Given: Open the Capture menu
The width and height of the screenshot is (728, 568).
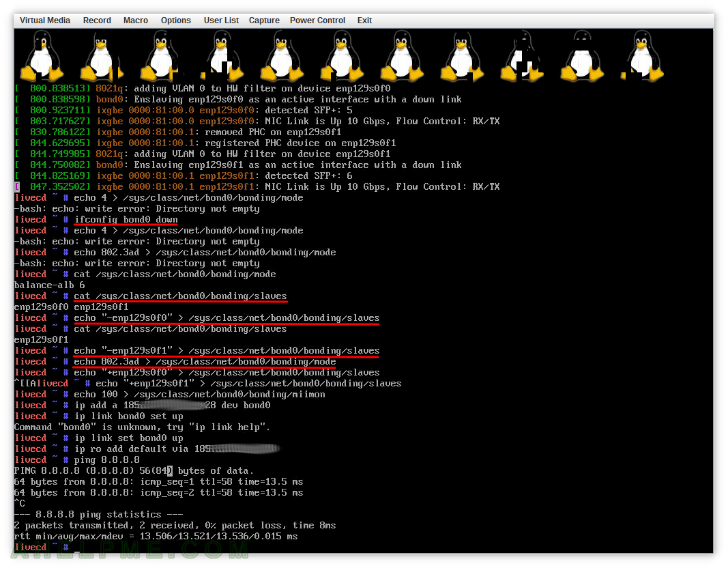Looking at the screenshot, I should pos(264,20).
